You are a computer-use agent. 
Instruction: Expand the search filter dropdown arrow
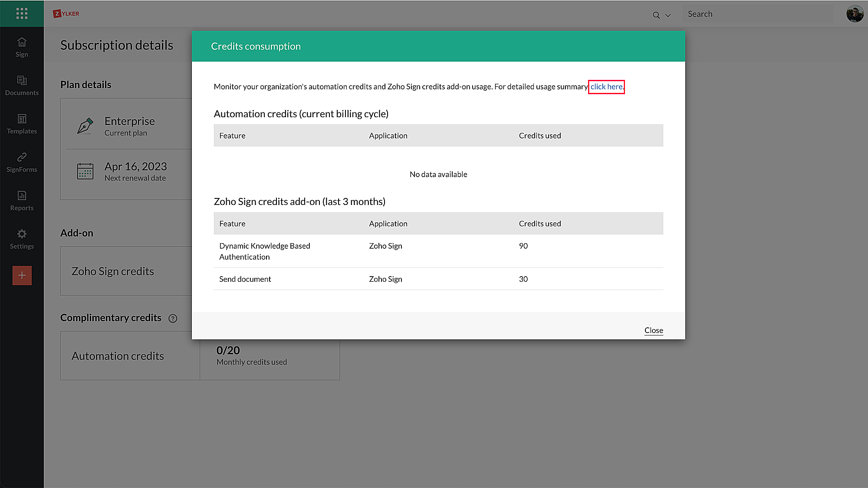(x=668, y=16)
